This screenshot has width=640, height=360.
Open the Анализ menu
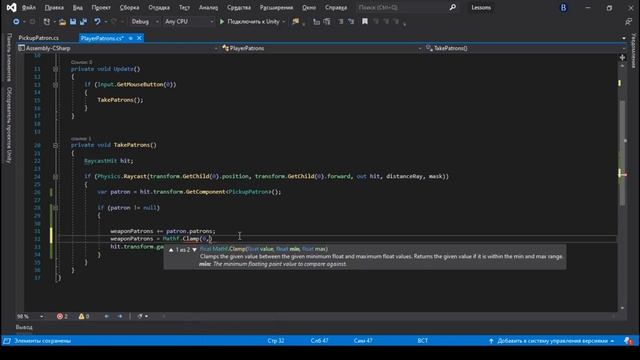[x=208, y=7]
